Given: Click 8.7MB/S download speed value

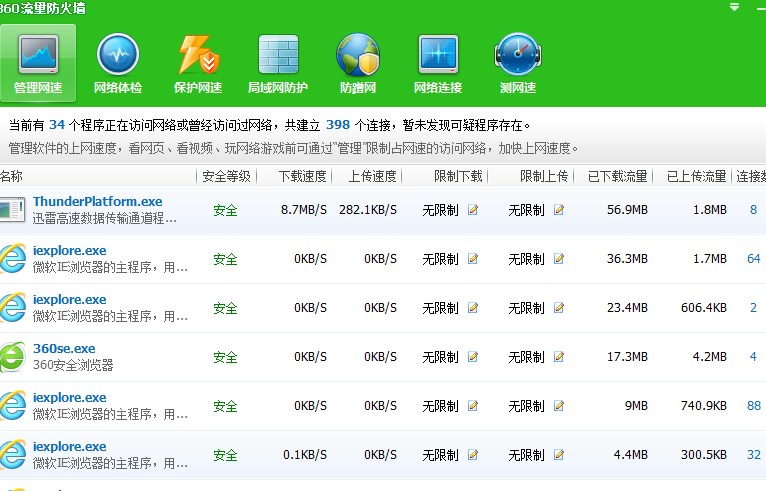Looking at the screenshot, I should (x=303, y=210).
